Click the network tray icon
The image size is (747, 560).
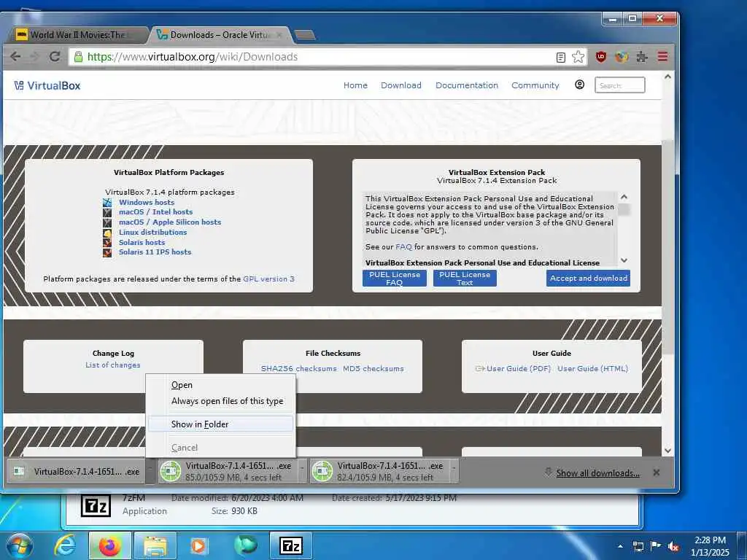point(638,547)
